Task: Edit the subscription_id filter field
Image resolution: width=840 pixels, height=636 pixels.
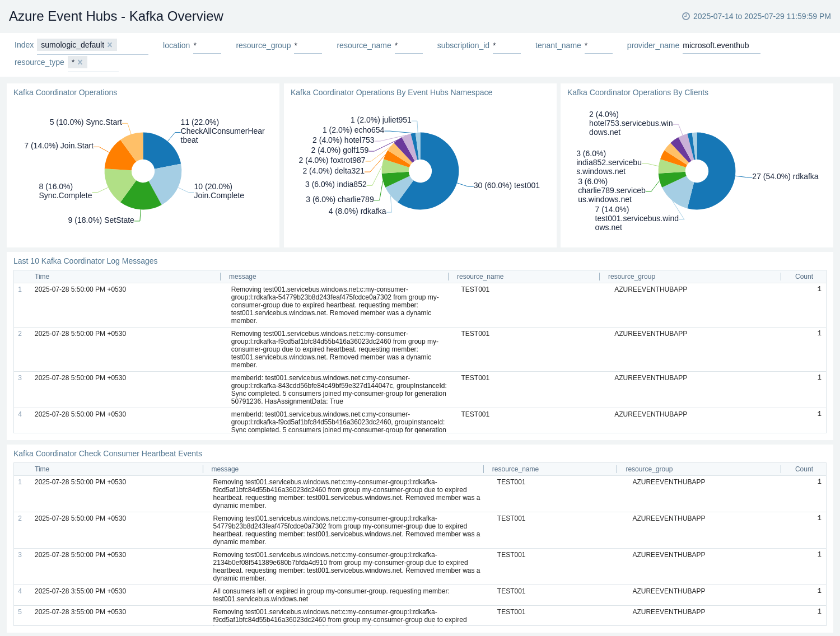Action: click(507, 45)
